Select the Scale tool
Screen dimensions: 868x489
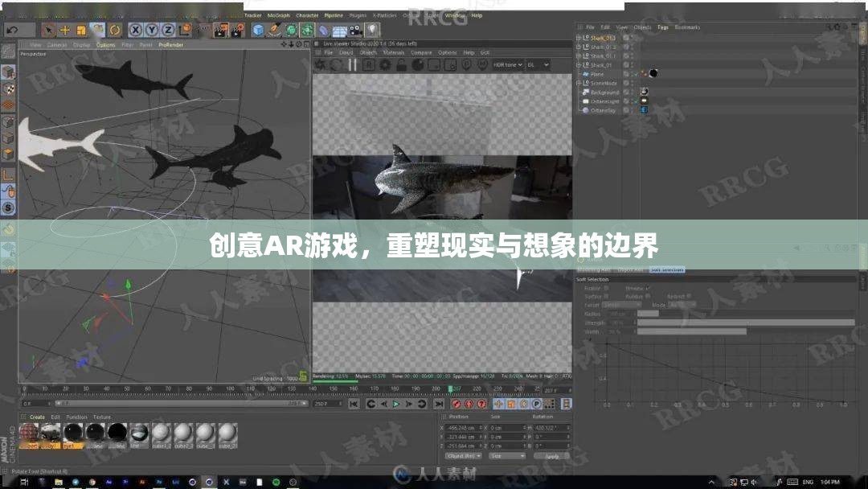[81, 30]
